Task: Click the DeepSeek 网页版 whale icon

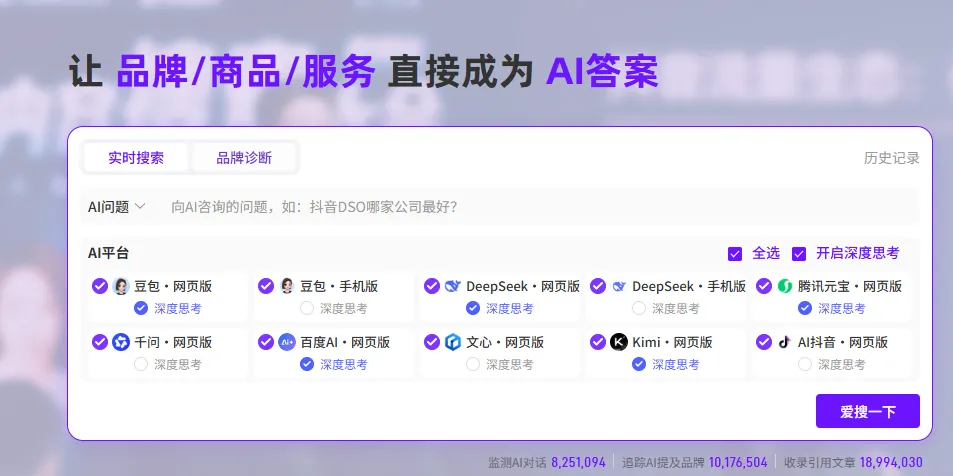Action: (x=453, y=286)
